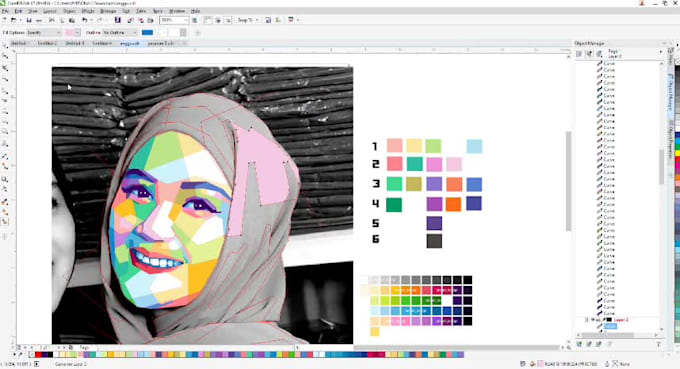Click the Export icon in the toolbar
680x369 pixels.
click(141, 20)
